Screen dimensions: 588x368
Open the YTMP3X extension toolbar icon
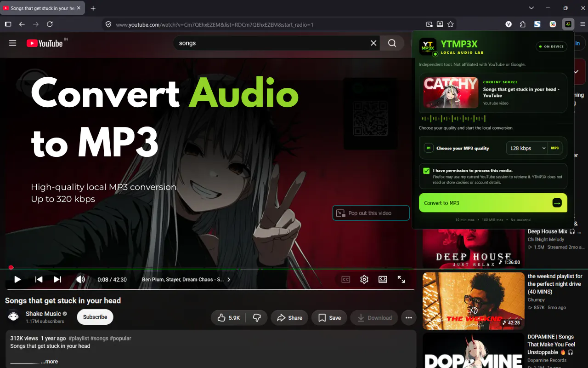pos(568,24)
